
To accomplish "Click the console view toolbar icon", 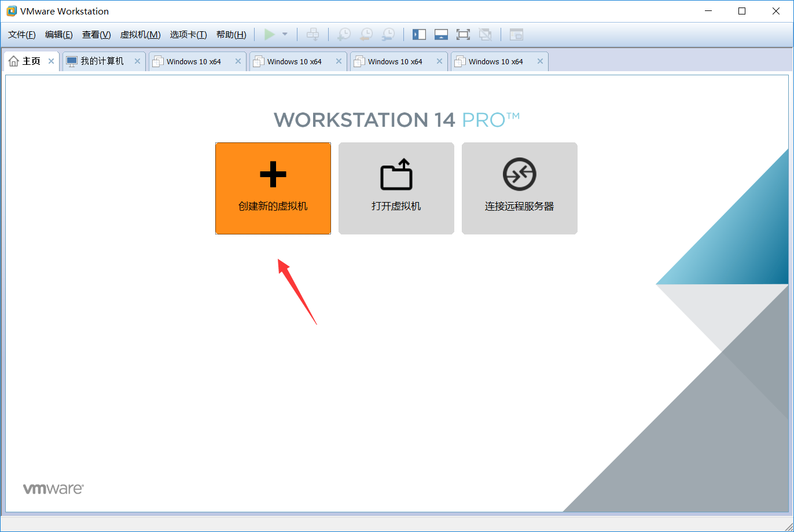I will (x=516, y=35).
